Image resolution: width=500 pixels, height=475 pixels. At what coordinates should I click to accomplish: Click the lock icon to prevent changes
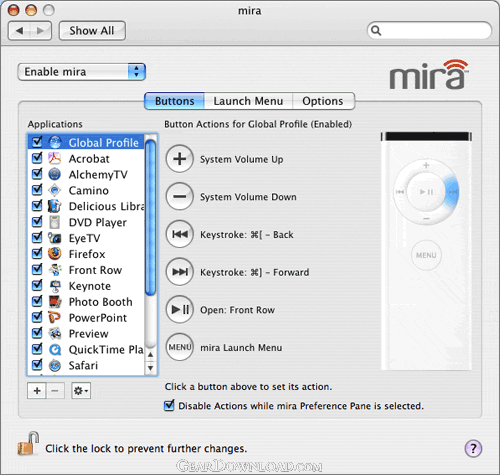click(28, 444)
